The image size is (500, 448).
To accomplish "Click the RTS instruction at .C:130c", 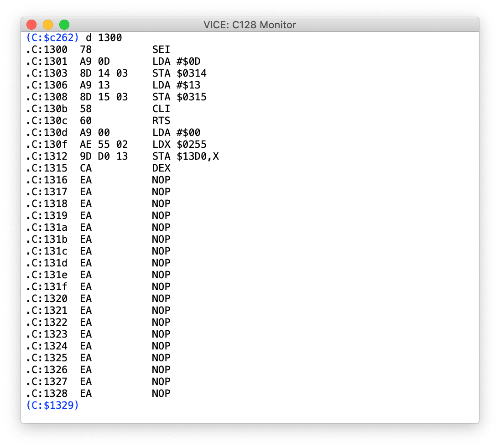I will (161, 120).
